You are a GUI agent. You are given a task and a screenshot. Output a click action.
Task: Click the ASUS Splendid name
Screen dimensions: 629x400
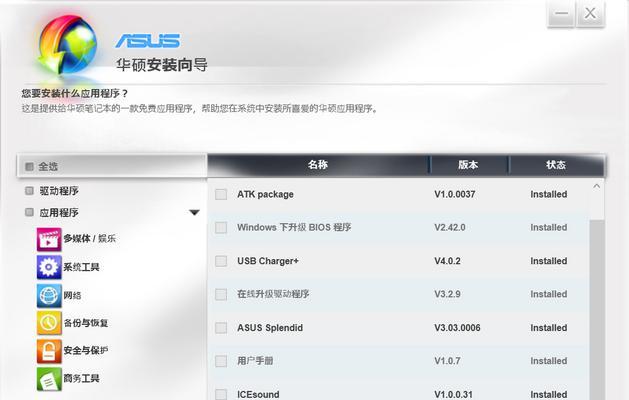click(270, 328)
